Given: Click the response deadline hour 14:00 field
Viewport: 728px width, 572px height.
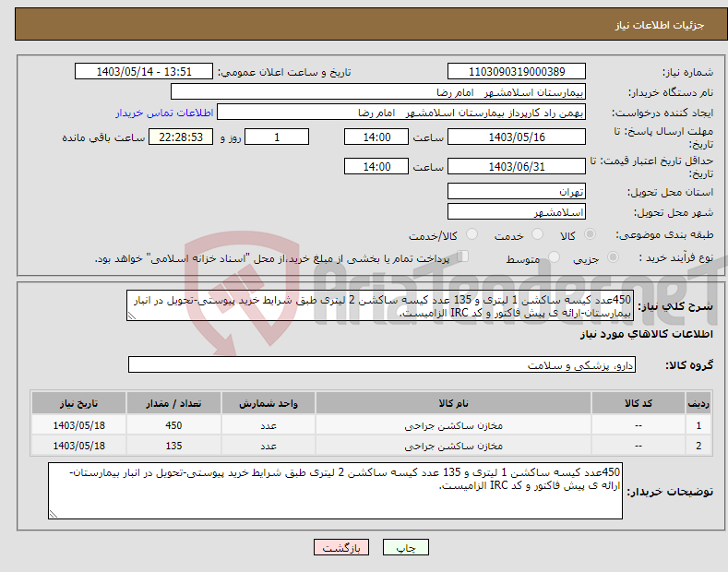Looking at the screenshot, I should 376,137.
